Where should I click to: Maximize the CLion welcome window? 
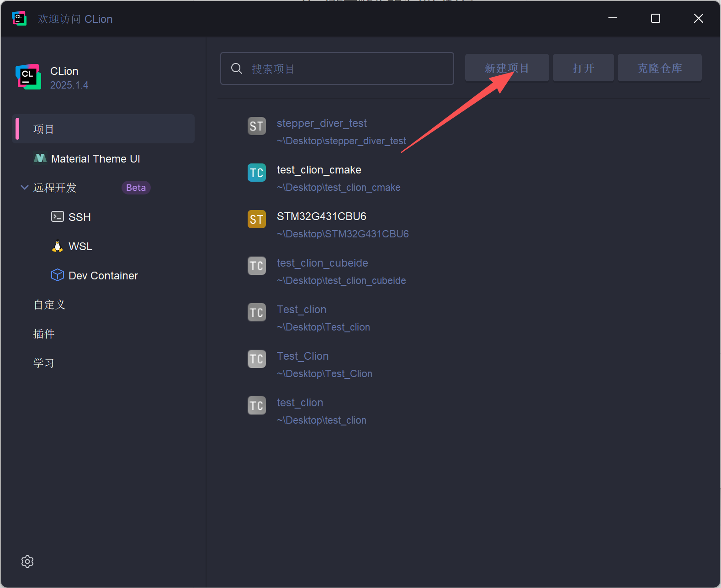tap(656, 18)
